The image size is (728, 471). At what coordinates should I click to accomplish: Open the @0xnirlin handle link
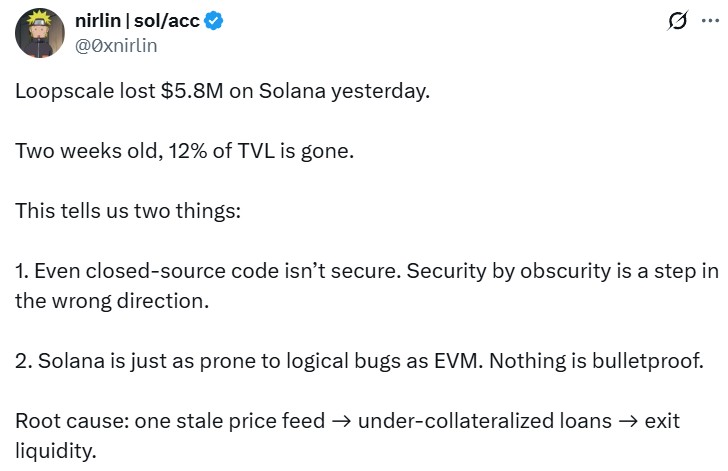pos(116,45)
